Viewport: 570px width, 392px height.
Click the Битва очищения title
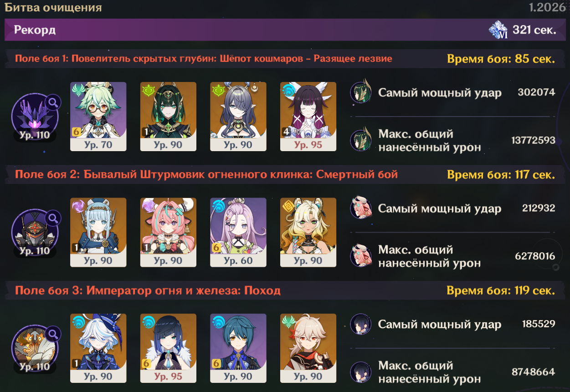pyautogui.click(x=53, y=7)
